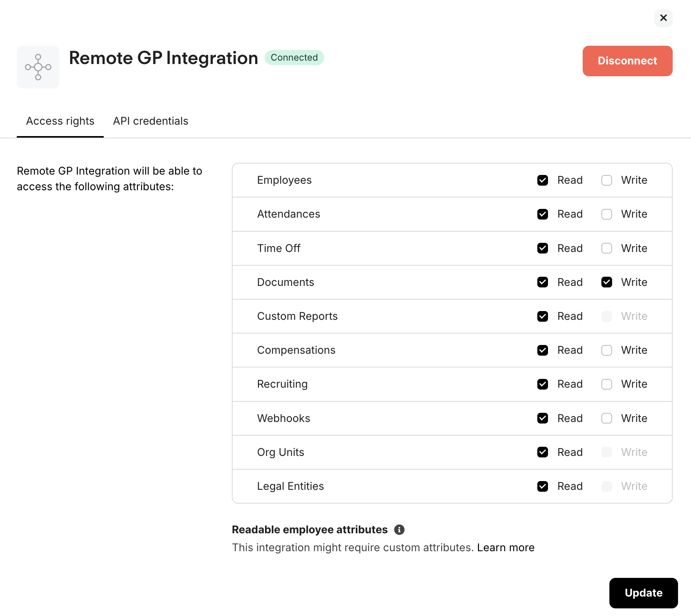
Task: Enable Recruiting Write checkbox
Action: pos(607,384)
